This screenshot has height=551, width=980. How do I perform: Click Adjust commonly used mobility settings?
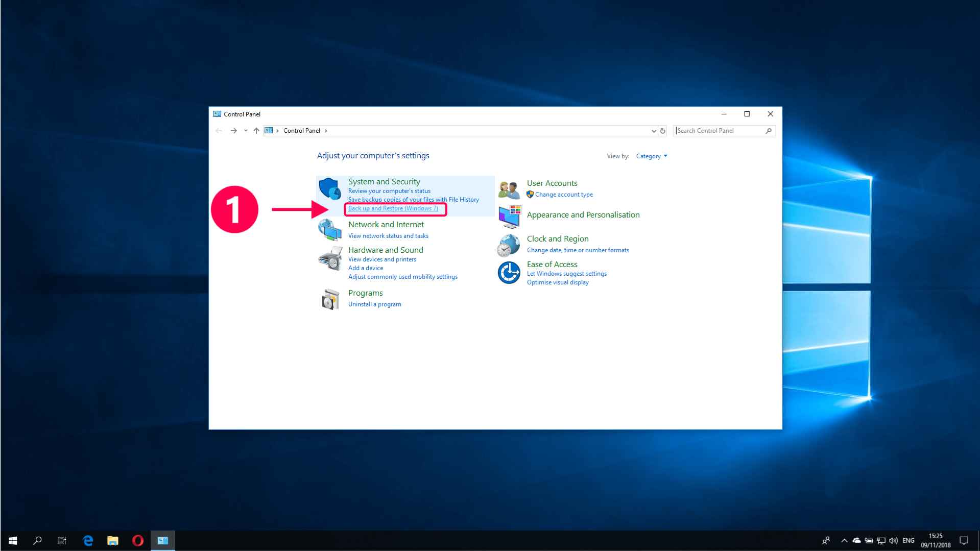(x=403, y=277)
